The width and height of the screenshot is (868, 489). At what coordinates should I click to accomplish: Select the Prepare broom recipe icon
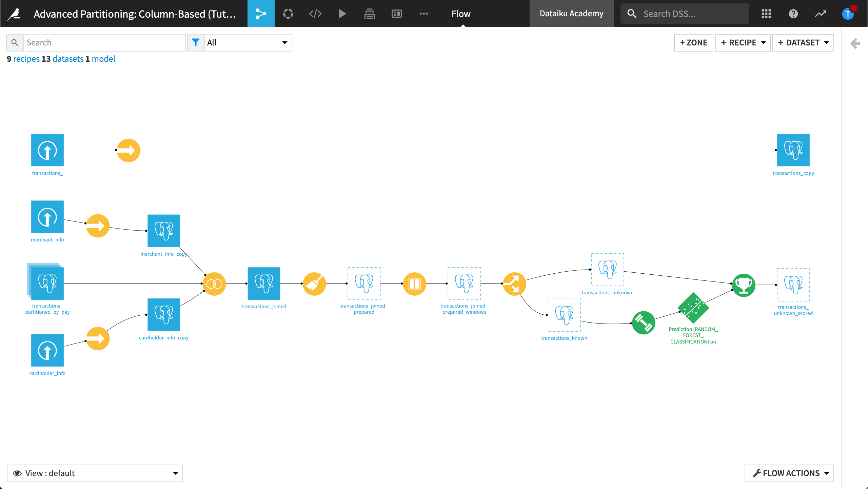pos(314,283)
